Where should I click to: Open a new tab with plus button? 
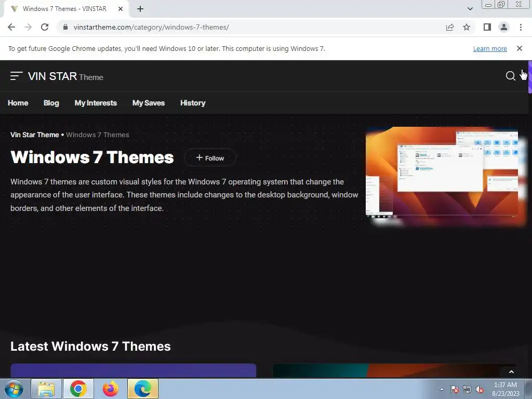pos(140,9)
